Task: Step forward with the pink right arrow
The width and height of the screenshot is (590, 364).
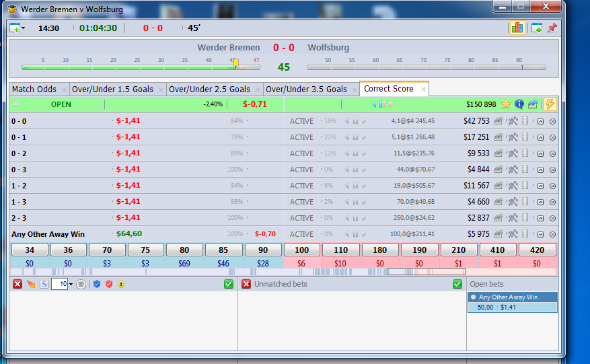Action: click(391, 104)
